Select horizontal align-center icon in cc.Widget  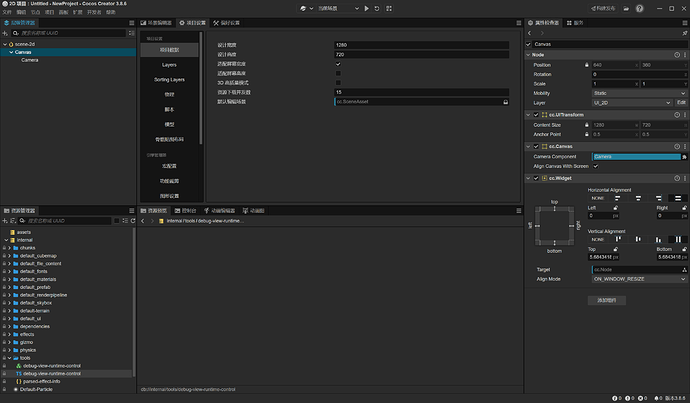pos(638,198)
